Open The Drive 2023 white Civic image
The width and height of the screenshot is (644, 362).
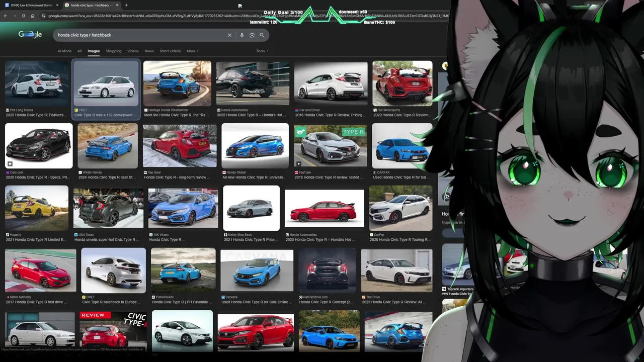pos(396,270)
